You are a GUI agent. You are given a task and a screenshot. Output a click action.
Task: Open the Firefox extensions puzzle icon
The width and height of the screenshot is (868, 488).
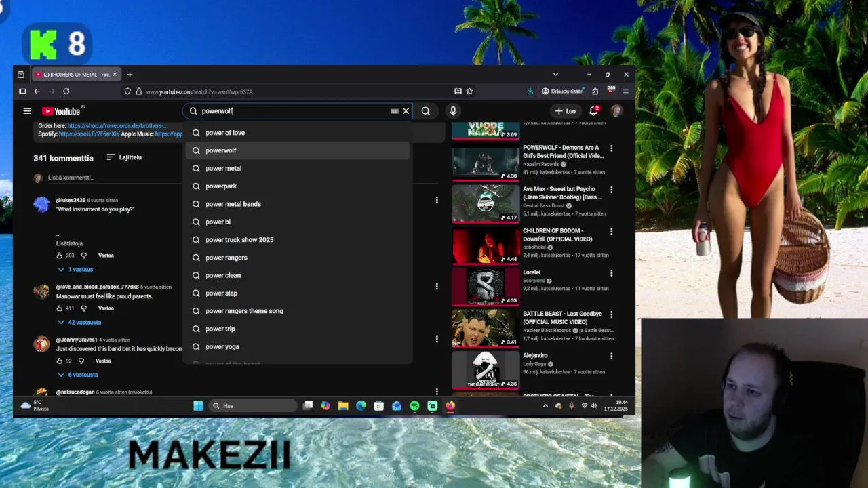[595, 91]
